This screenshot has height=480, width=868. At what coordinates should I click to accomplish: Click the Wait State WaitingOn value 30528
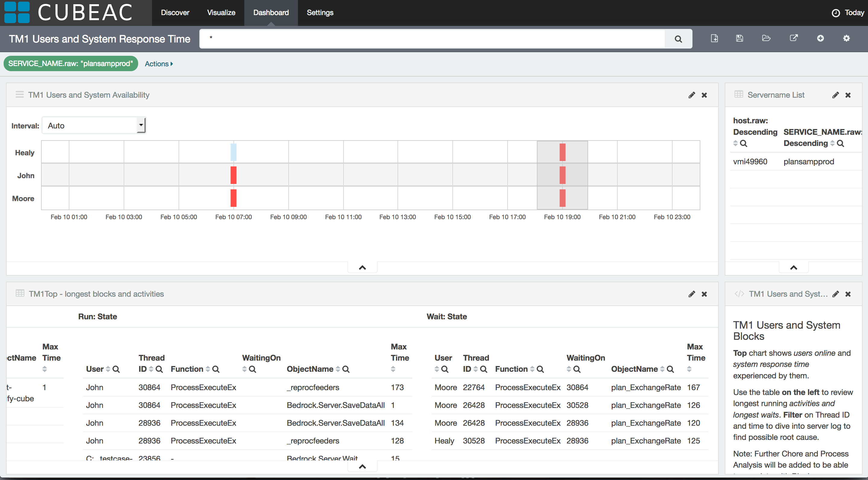tap(577, 405)
